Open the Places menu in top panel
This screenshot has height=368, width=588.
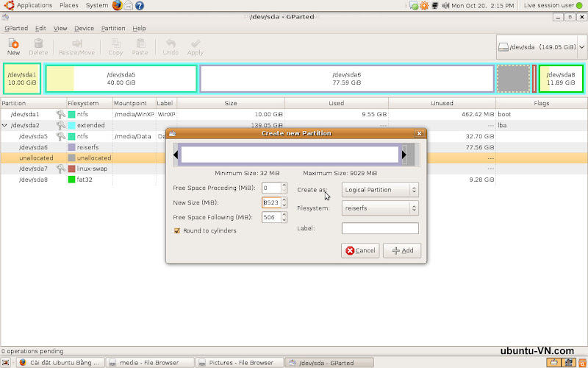point(69,5)
